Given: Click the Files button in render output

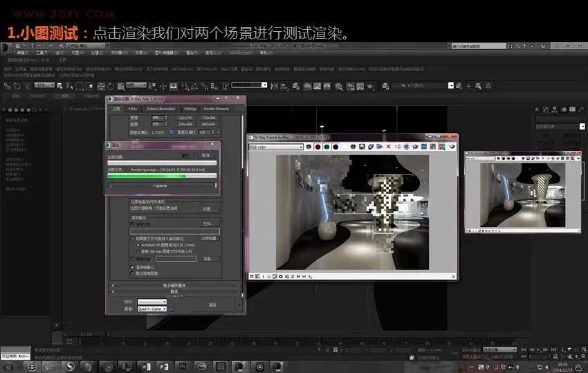Looking at the screenshot, I should (x=208, y=224).
